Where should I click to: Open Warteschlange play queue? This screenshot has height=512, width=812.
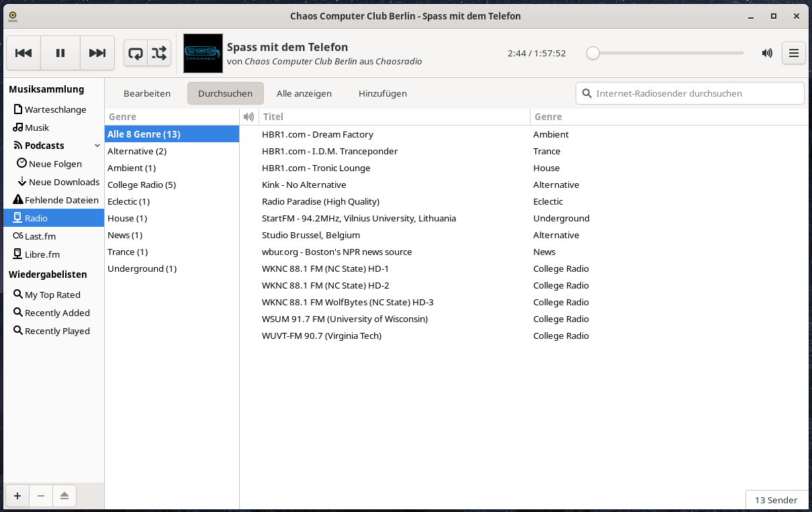pos(55,109)
